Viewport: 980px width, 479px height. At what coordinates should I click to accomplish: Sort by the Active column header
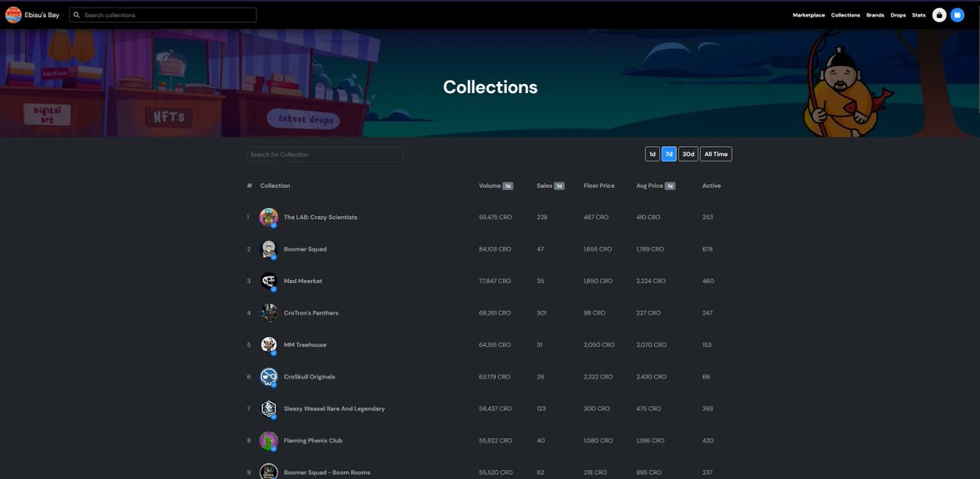click(711, 186)
